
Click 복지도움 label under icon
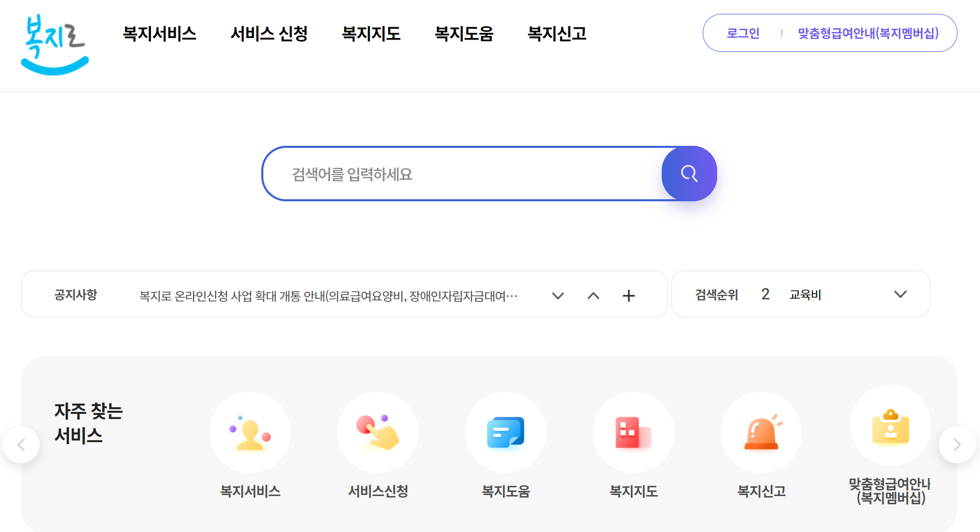pos(506,491)
